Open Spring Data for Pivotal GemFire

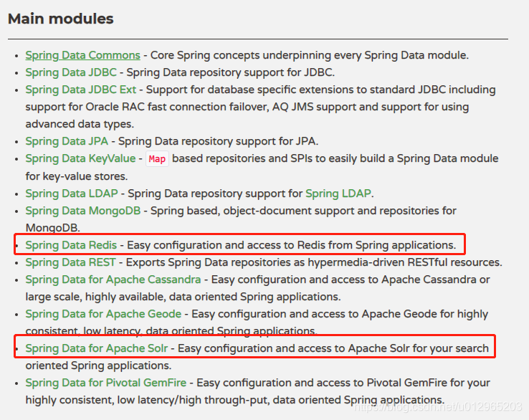point(106,383)
